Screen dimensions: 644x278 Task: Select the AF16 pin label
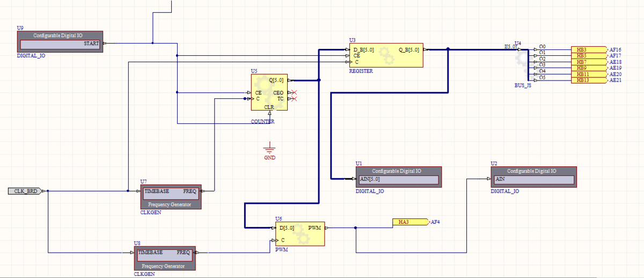point(615,49)
